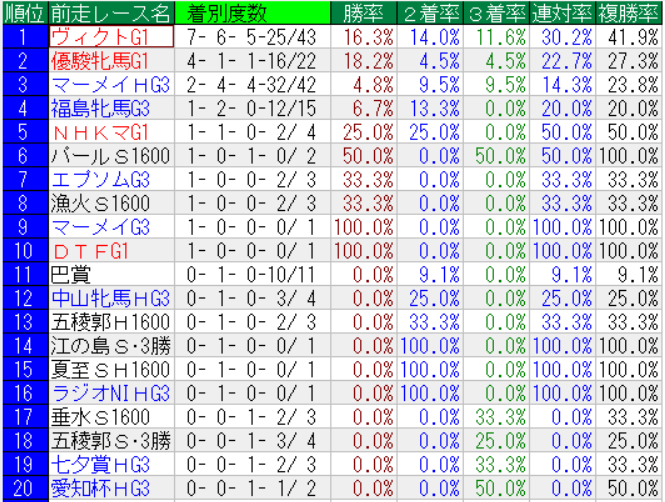Screen dimensions: 665x502
Task: Select the 夏至SH1600 race name
Action: click(x=111, y=369)
